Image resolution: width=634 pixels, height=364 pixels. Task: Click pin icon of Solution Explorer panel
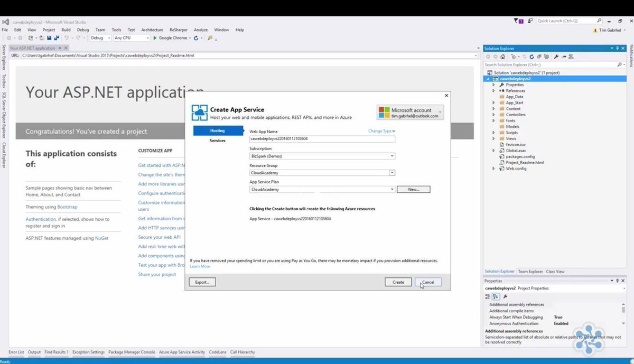[x=618, y=49]
